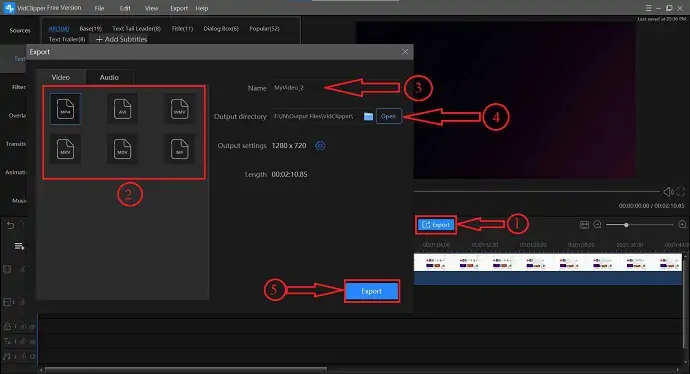The image size is (690, 374).
Task: Open the File menu
Action: 99,8
